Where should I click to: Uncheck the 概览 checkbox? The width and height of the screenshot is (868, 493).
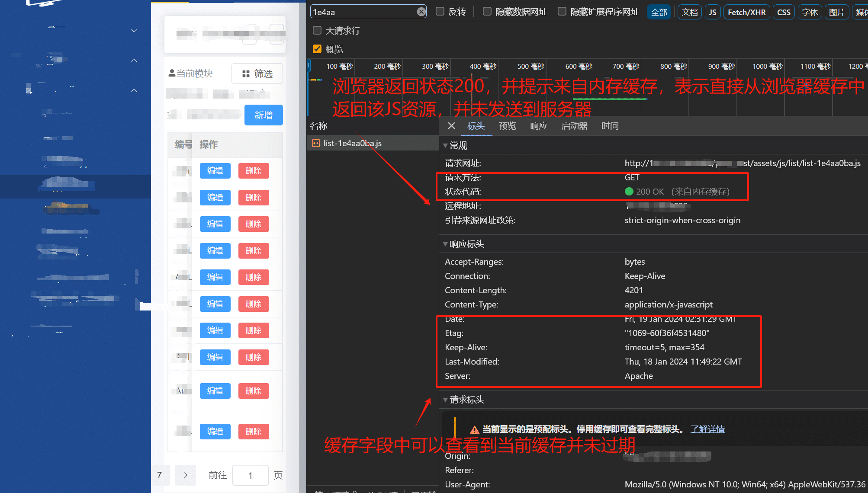pyautogui.click(x=317, y=49)
